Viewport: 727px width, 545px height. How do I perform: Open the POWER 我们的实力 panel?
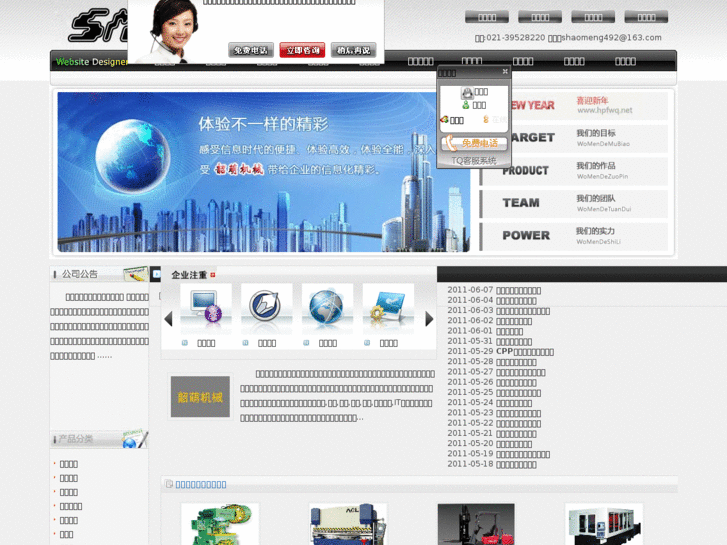[575, 236]
